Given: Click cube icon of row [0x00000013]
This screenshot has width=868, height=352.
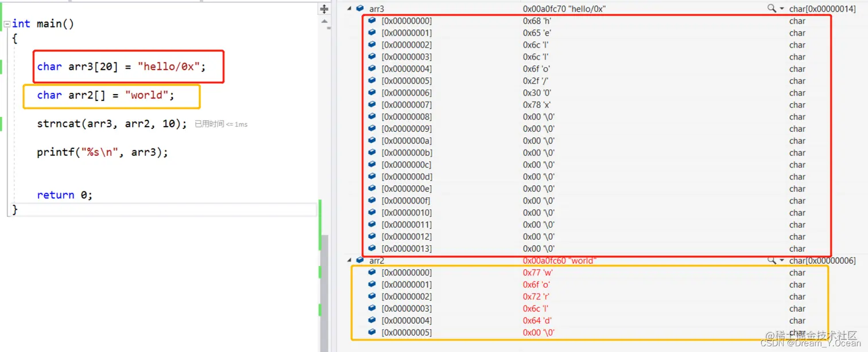Looking at the screenshot, I should 372,248.
